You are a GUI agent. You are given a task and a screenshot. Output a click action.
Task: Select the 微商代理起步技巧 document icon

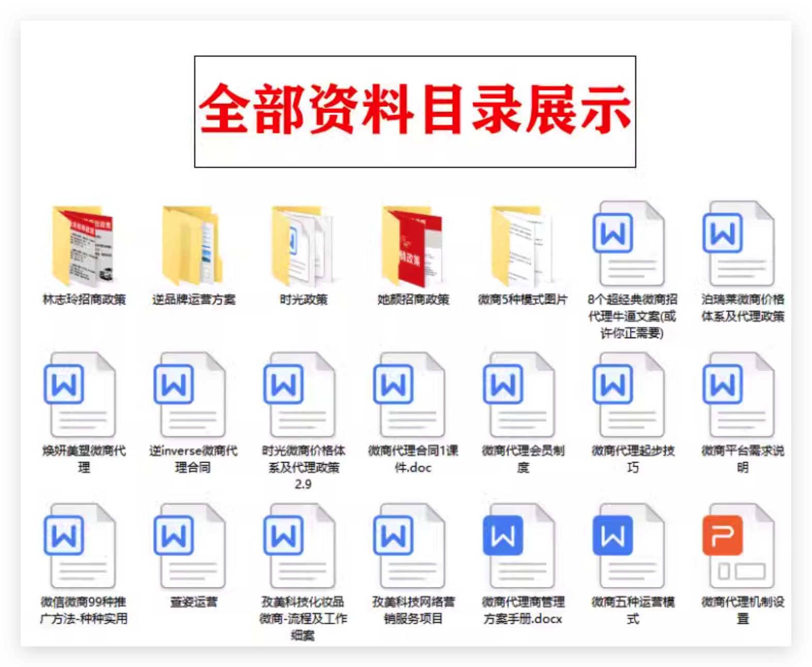tap(629, 395)
